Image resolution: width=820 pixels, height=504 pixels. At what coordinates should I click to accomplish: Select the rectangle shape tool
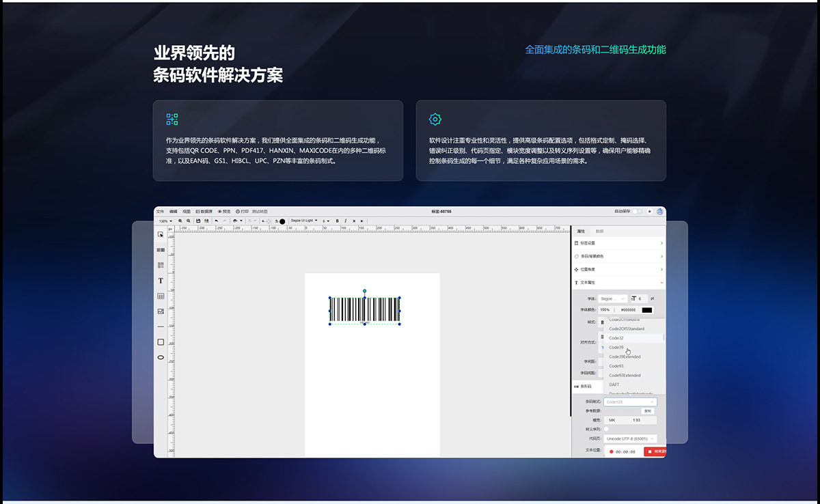(161, 341)
